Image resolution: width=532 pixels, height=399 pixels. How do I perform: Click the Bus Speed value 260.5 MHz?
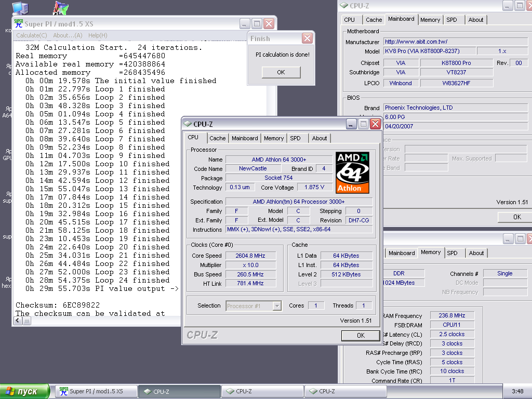[x=250, y=274]
